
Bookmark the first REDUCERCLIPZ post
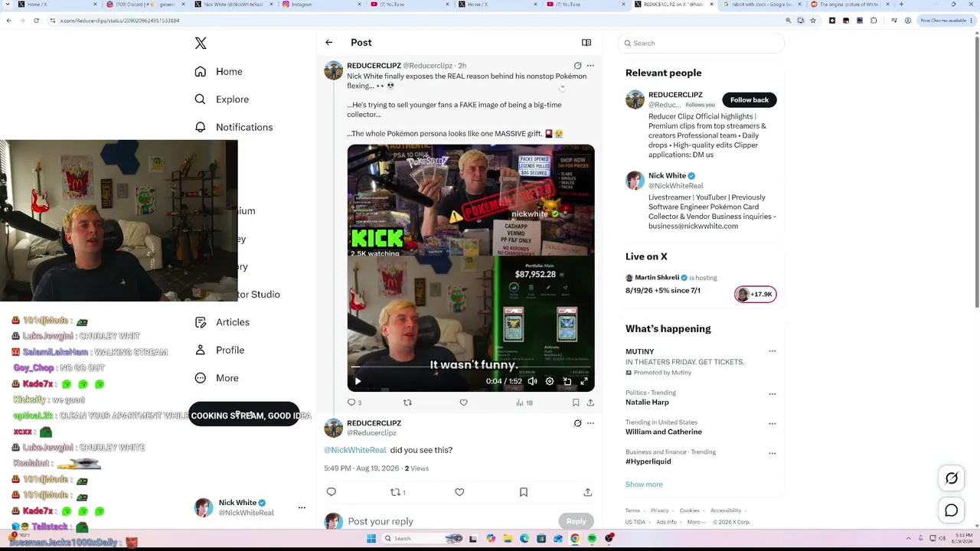576,403
